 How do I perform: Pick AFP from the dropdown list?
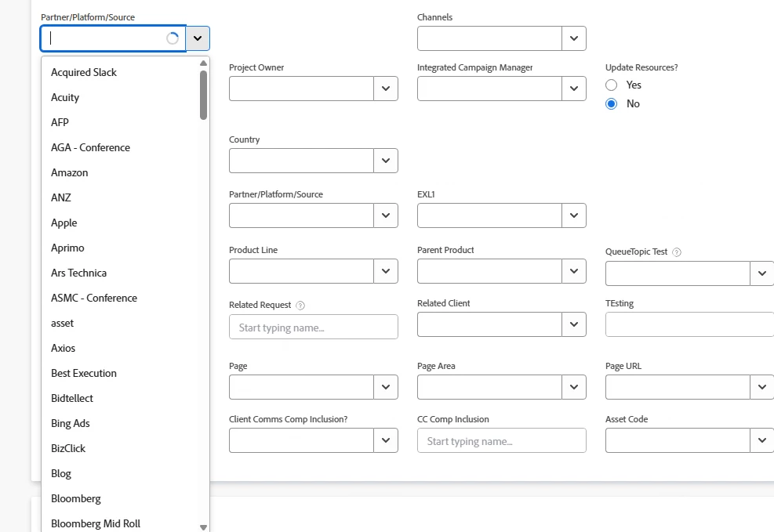121,122
